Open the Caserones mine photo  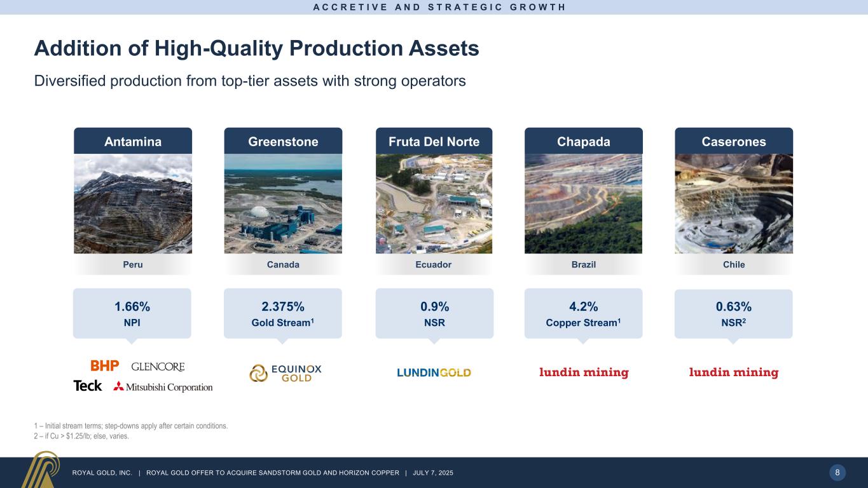[x=734, y=204]
